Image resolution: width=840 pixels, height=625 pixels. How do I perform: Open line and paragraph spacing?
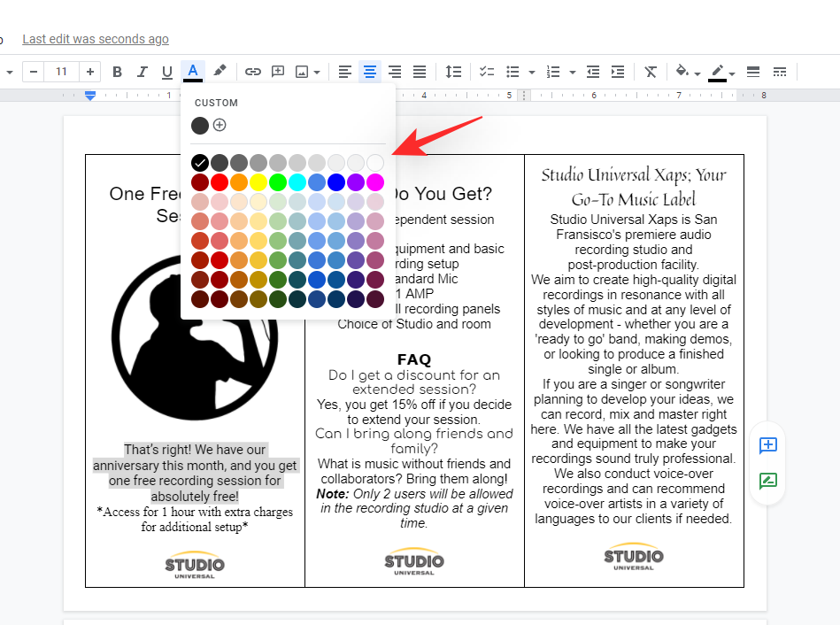(x=453, y=72)
